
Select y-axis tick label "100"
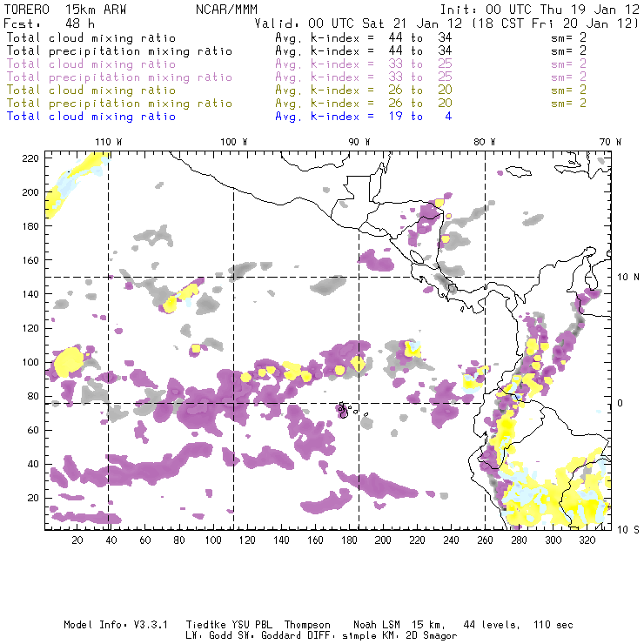tap(30, 362)
